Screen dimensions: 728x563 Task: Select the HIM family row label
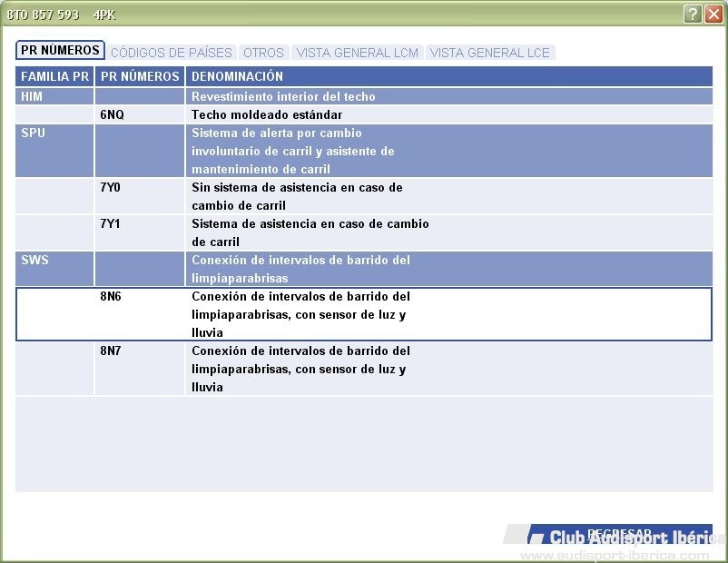point(32,96)
